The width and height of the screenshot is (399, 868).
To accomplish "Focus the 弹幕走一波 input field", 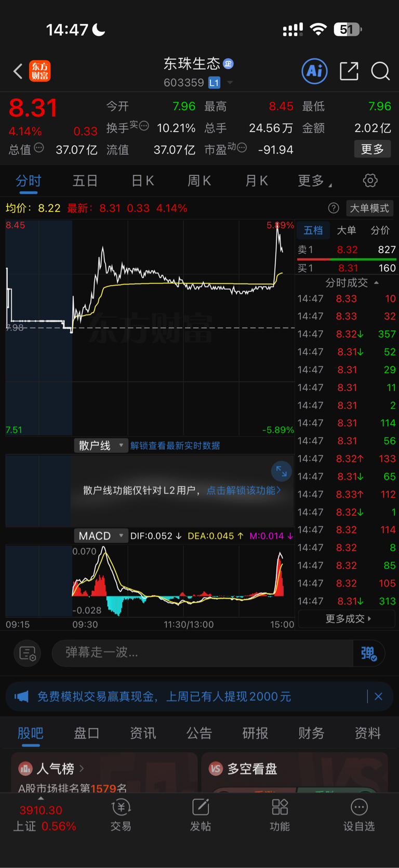I will point(203,653).
